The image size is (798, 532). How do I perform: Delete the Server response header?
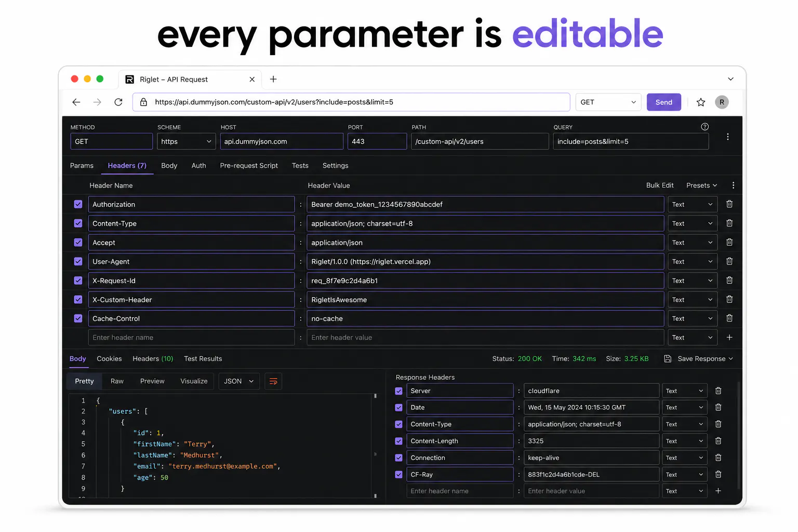718,391
